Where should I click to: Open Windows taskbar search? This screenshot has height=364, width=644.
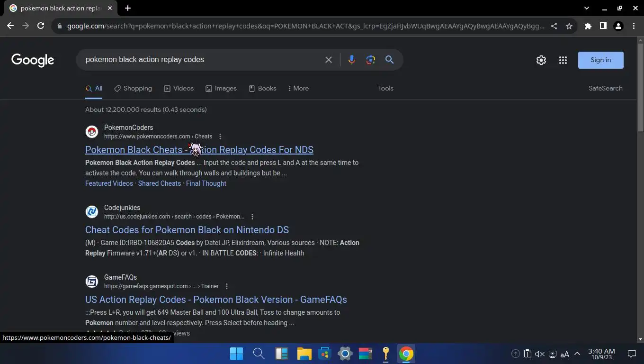point(259,354)
